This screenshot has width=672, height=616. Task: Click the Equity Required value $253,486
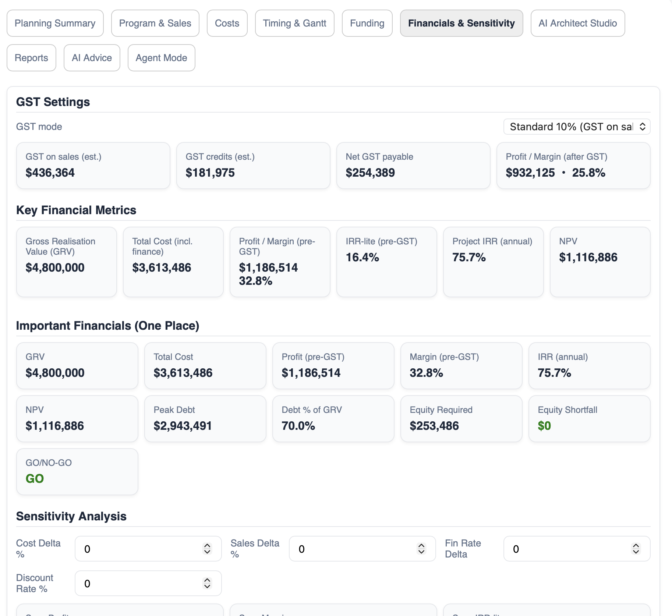pos(434,426)
